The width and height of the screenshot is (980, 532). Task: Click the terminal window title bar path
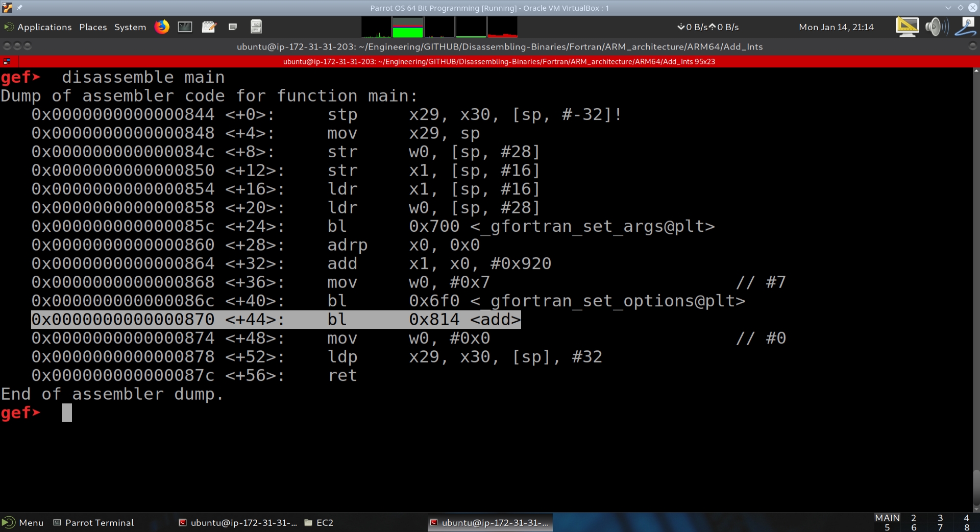[x=500, y=46]
